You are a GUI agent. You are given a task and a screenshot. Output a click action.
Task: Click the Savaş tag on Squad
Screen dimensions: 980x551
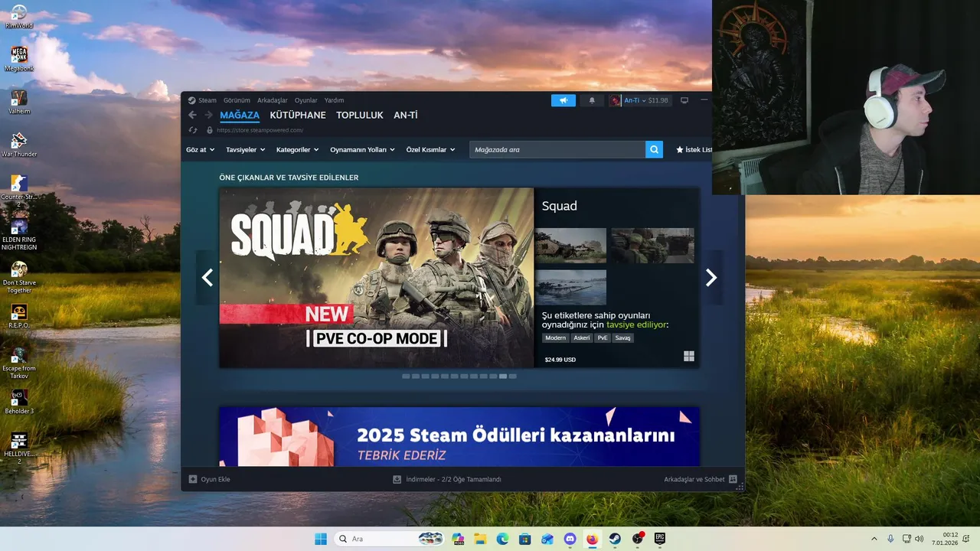point(623,338)
